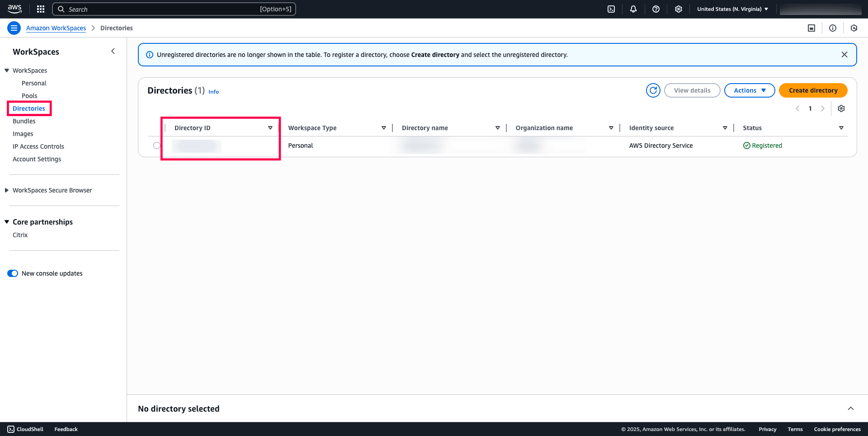Open the help question mark menu
The height and width of the screenshot is (436, 868).
tap(656, 9)
